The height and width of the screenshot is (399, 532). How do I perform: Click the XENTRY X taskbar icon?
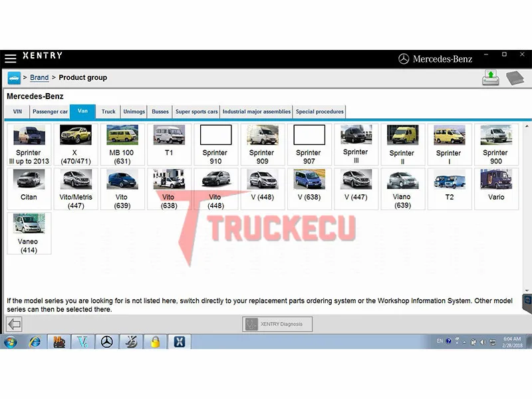[x=180, y=342]
